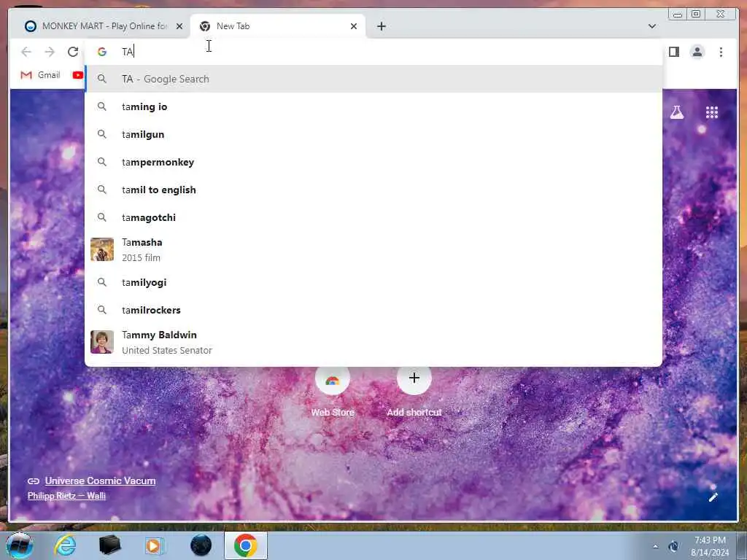This screenshot has height=560, width=747.
Task: Customize Chrome with the pencil icon
Action: coord(713,497)
